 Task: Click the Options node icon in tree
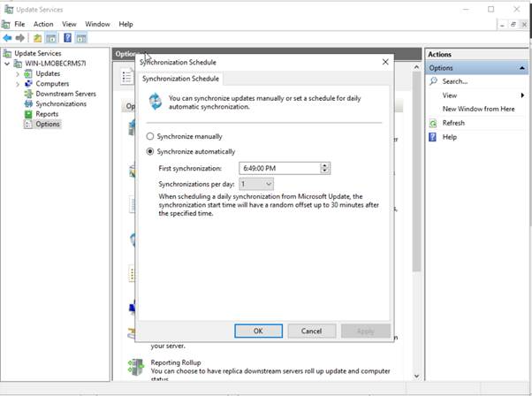click(28, 125)
